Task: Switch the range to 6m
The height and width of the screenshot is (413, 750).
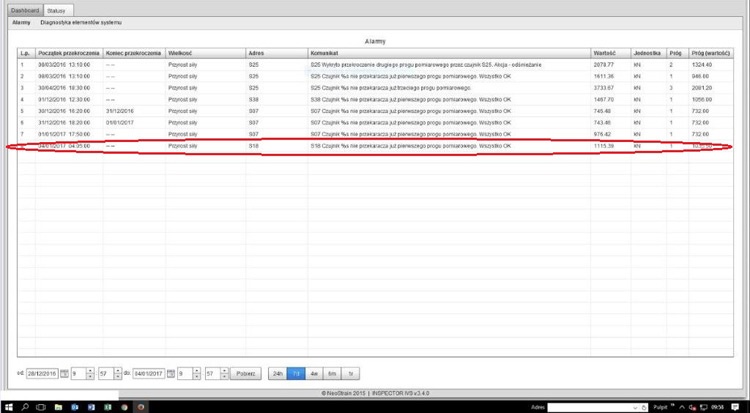Action: click(332, 373)
